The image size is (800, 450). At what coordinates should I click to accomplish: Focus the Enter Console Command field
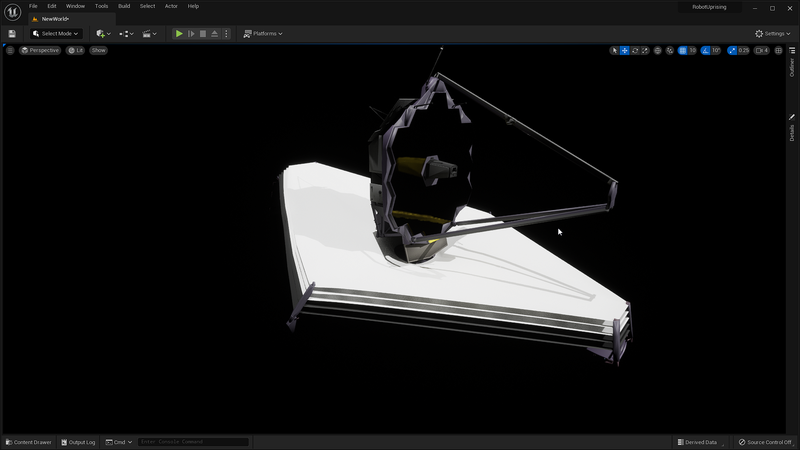pos(193,442)
